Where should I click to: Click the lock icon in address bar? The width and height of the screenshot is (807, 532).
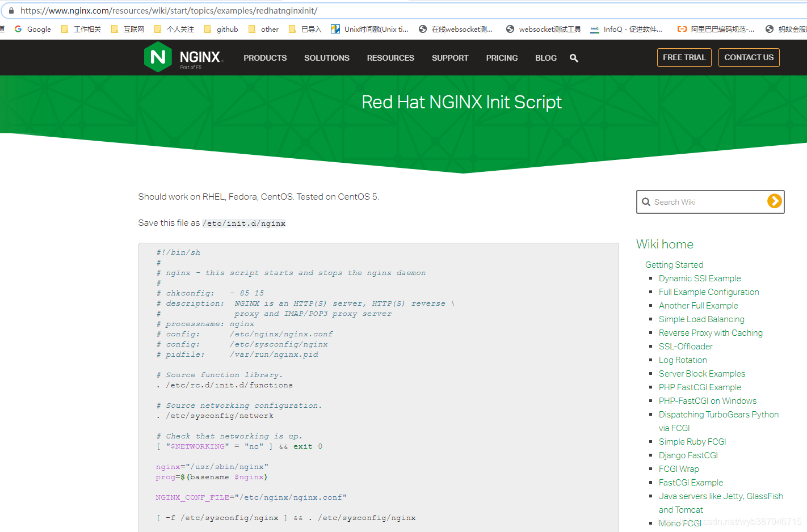[x=11, y=10]
